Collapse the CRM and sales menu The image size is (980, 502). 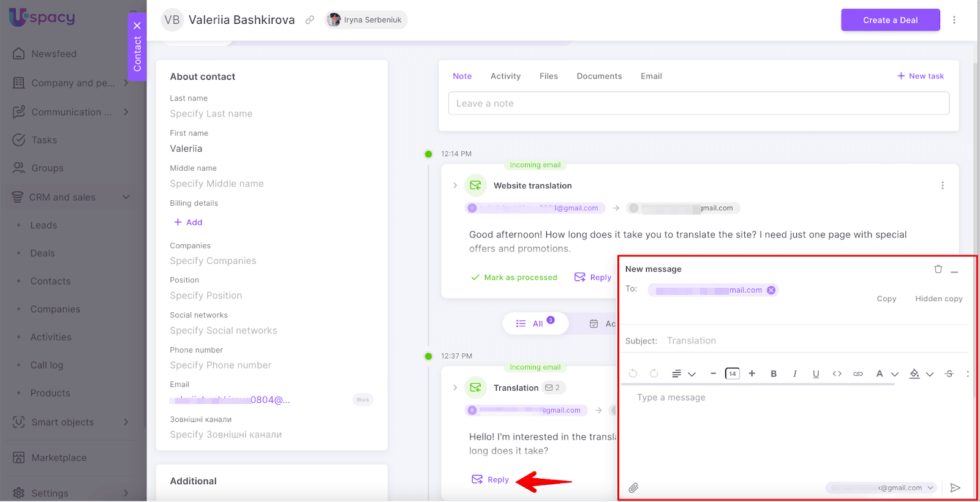pyautogui.click(x=126, y=197)
